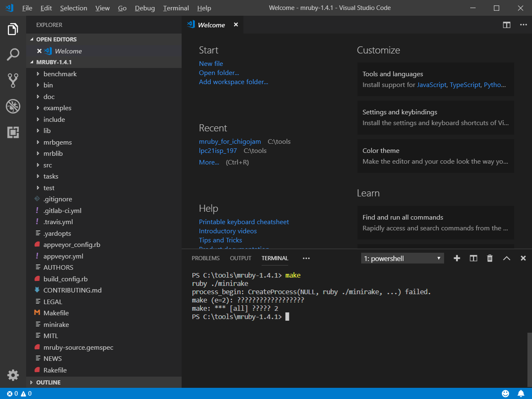Click the Manage gear icon
Image resolution: width=532 pixels, height=399 pixels.
(13, 375)
